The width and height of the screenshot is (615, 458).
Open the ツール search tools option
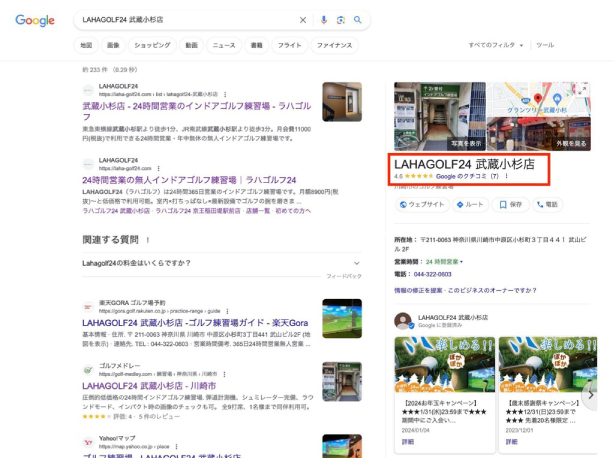pyautogui.click(x=545, y=45)
